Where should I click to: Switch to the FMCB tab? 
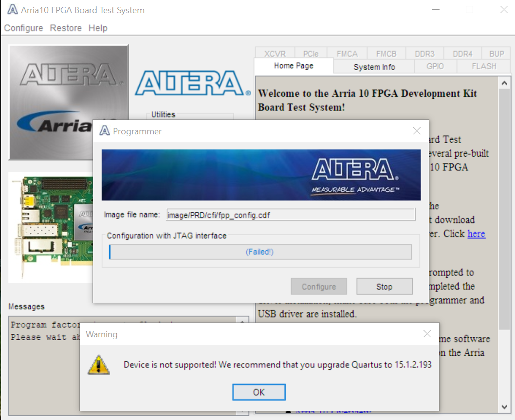[386, 54]
